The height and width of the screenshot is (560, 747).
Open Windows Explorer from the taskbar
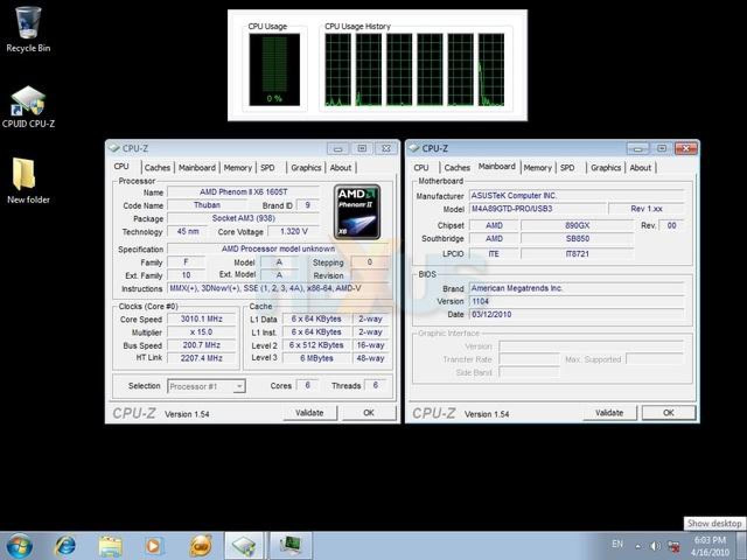(x=110, y=546)
